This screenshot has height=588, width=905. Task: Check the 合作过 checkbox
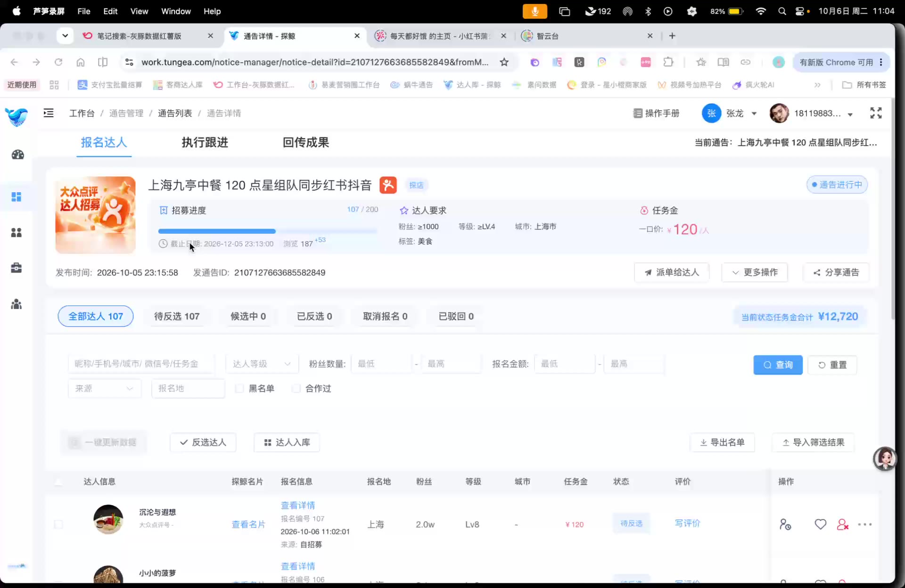coord(296,388)
